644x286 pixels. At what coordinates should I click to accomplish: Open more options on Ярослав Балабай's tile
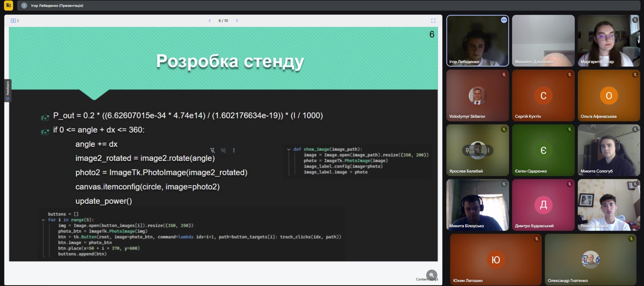tap(488, 151)
